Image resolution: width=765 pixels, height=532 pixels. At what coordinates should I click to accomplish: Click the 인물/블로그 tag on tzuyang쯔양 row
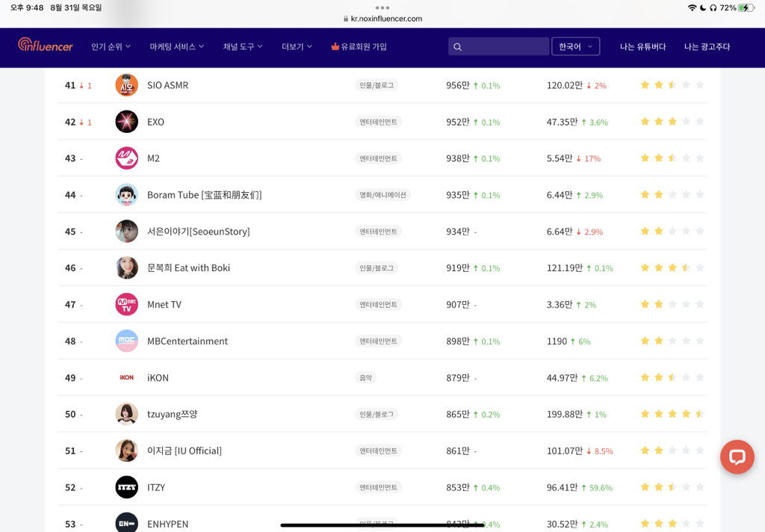pos(377,414)
